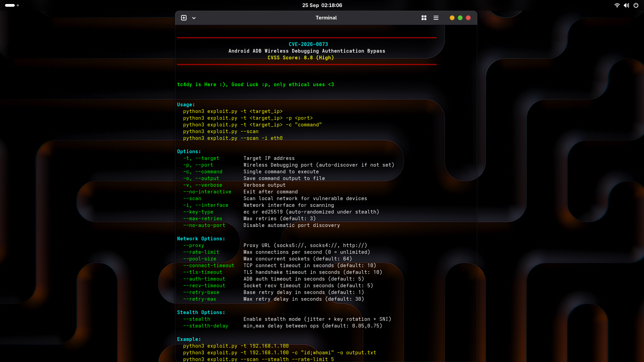The height and width of the screenshot is (362, 644).
Task: Click the volume status icon
Action: pyautogui.click(x=626, y=5)
